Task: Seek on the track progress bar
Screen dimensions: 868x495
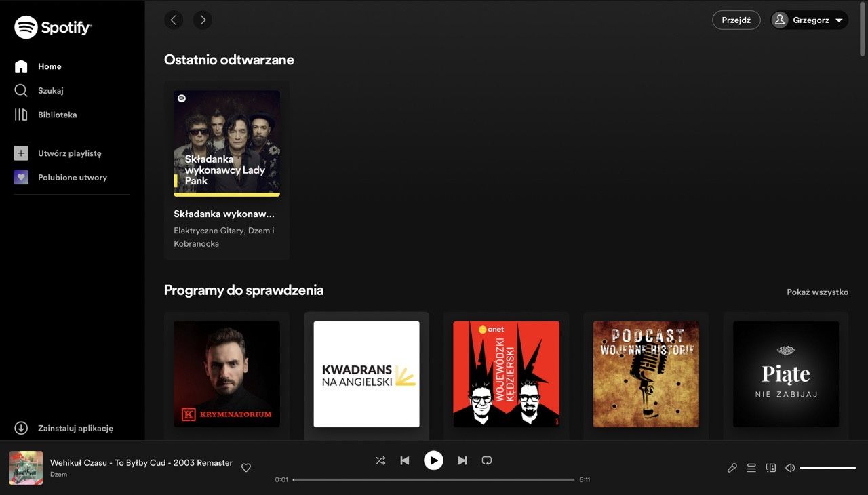Action: click(x=433, y=479)
